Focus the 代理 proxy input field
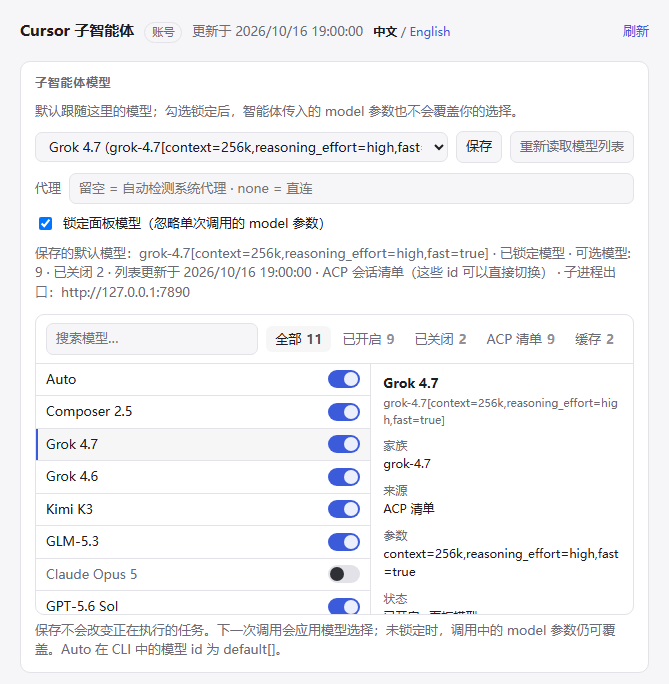Viewport: 669px width, 684px height. tap(351, 188)
